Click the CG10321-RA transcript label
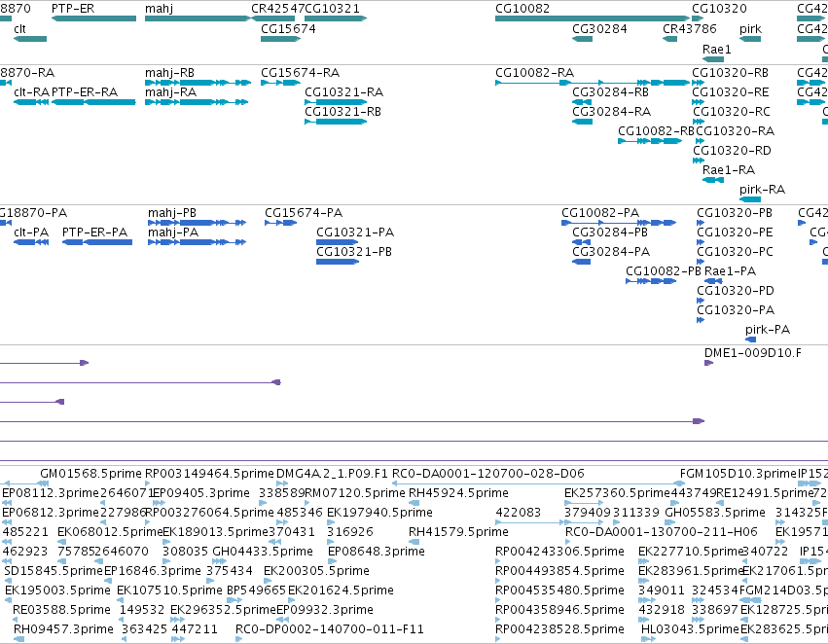828x644 pixels. click(343, 91)
